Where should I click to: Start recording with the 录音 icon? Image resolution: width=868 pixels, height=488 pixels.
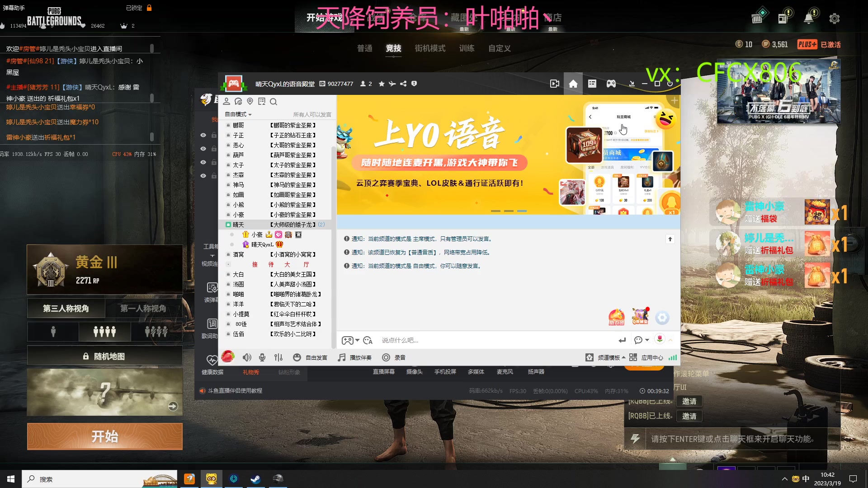pos(386,357)
